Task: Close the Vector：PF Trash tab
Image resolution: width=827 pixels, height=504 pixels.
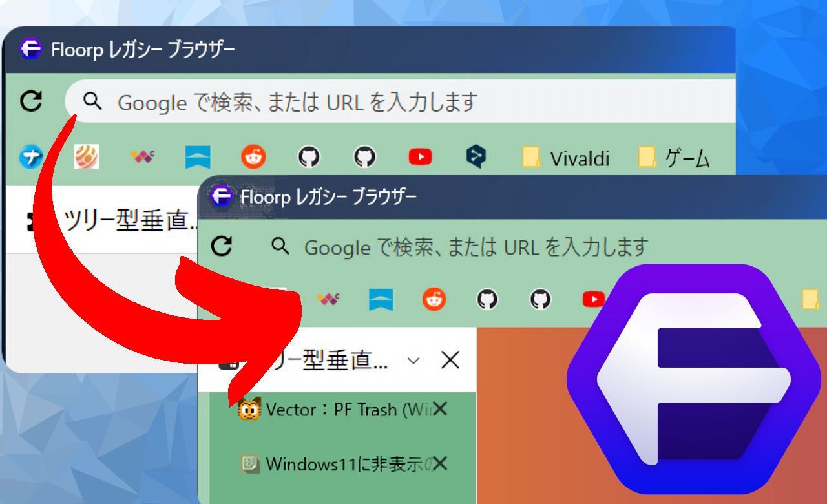Action: 440,408
